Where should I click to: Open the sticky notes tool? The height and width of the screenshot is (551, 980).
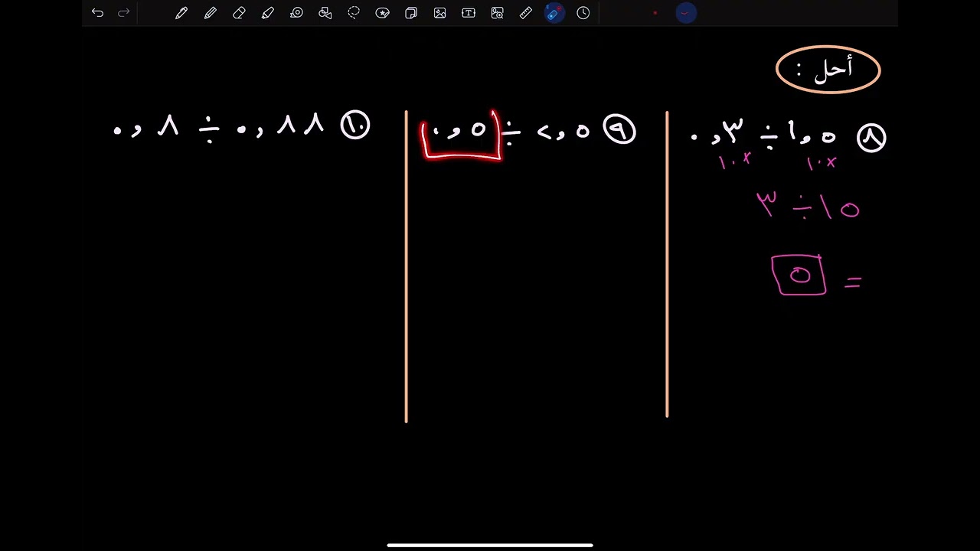411,13
